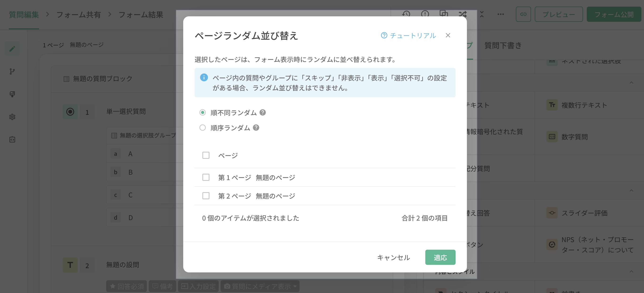
Task: Collapse the first section chevron in right panel
Action: (x=631, y=83)
